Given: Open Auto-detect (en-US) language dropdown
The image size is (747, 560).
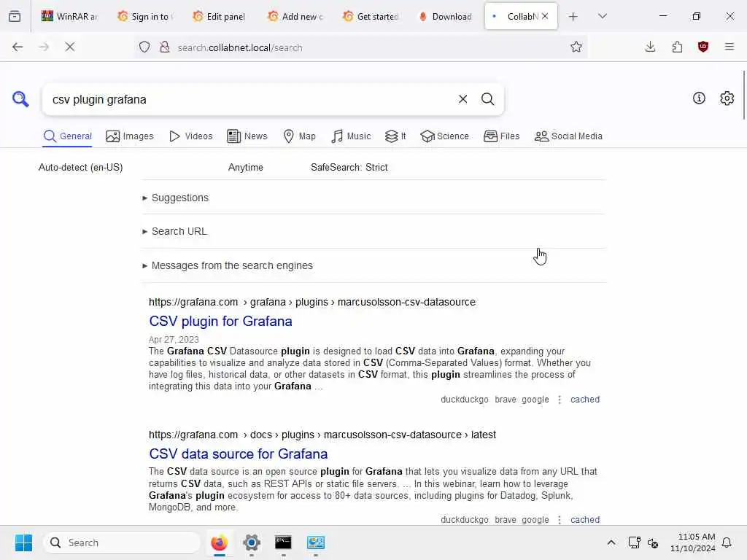Looking at the screenshot, I should (80, 167).
